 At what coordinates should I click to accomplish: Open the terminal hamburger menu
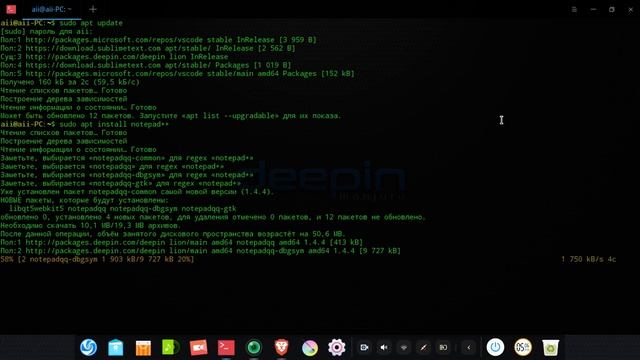coord(574,9)
